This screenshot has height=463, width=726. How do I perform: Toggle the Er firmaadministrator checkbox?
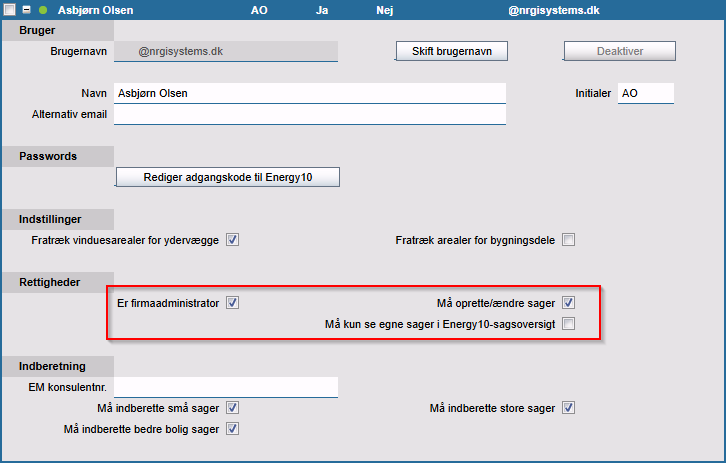click(232, 302)
